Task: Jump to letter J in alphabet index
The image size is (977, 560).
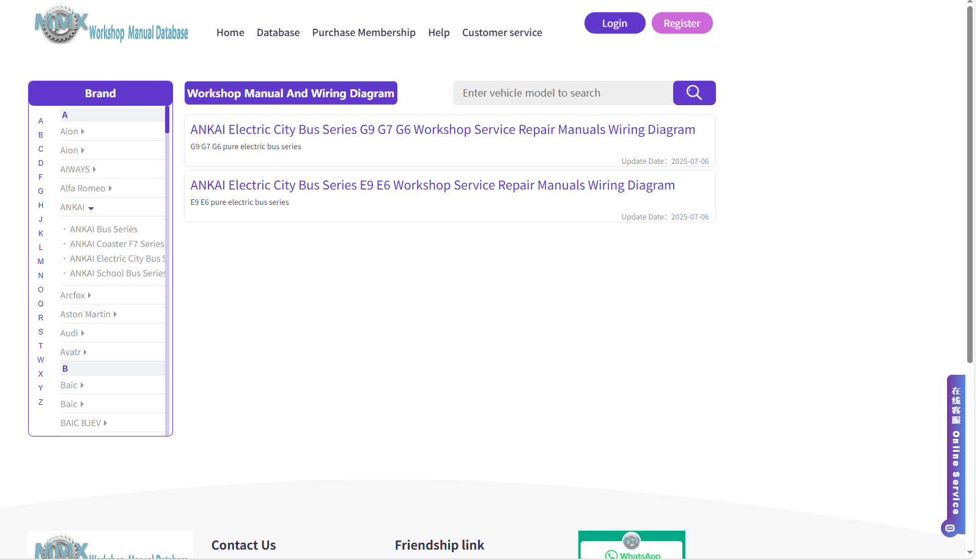Action: pyautogui.click(x=41, y=219)
